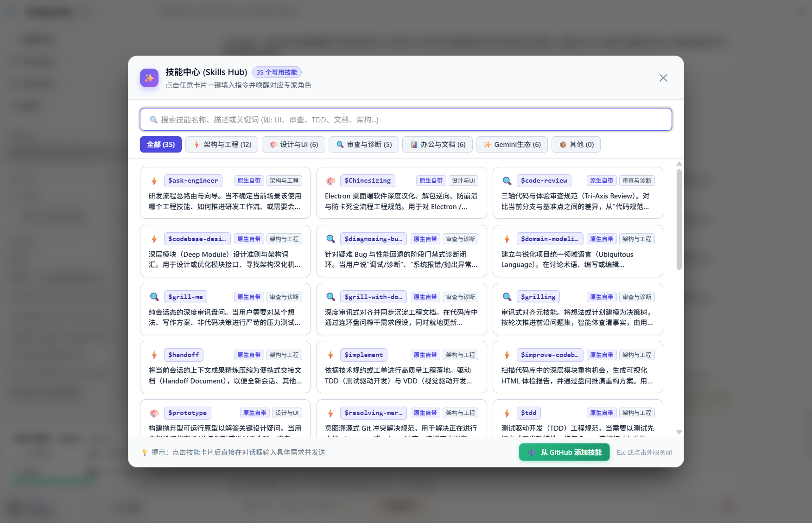Open the $domain-modeli... card description text
812x523 pixels.
pyautogui.click(x=567, y=260)
